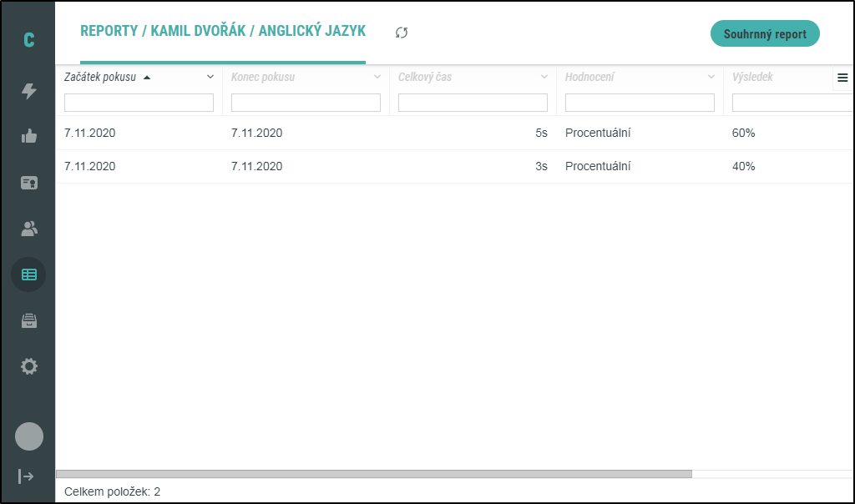Click the lightning bolt sidebar icon

coord(28,91)
